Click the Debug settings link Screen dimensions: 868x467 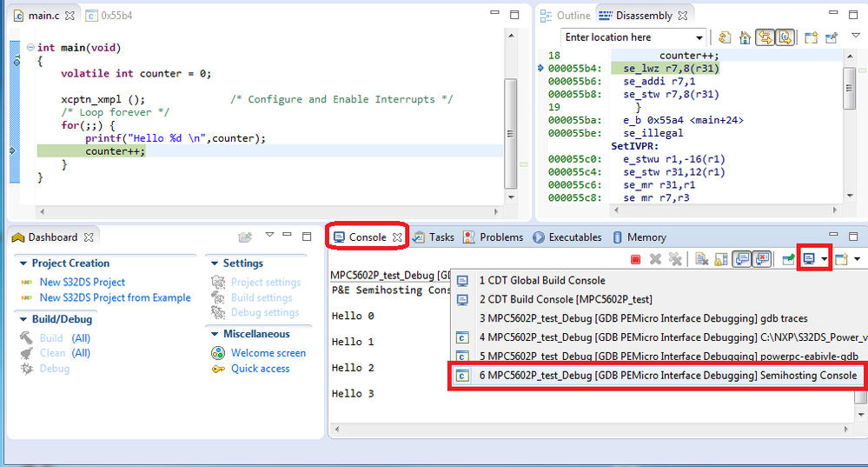(265, 313)
